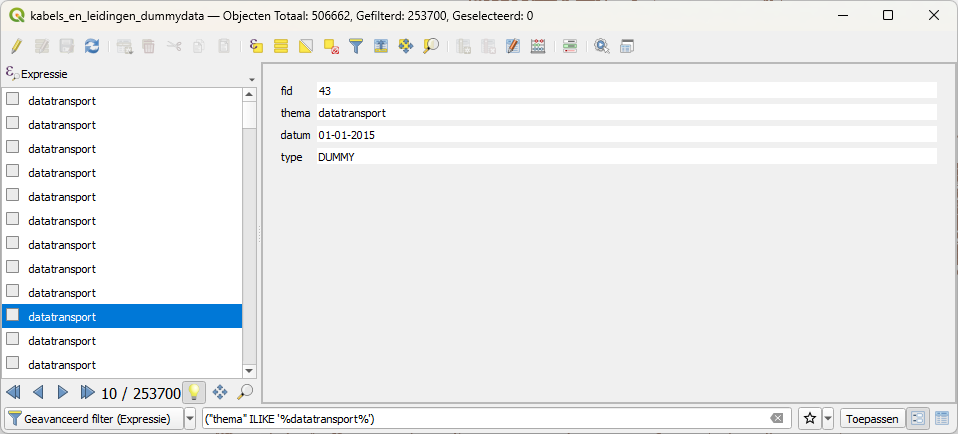Click the Invert selection icon
Viewport: 958px width, 434px height.
306,46
